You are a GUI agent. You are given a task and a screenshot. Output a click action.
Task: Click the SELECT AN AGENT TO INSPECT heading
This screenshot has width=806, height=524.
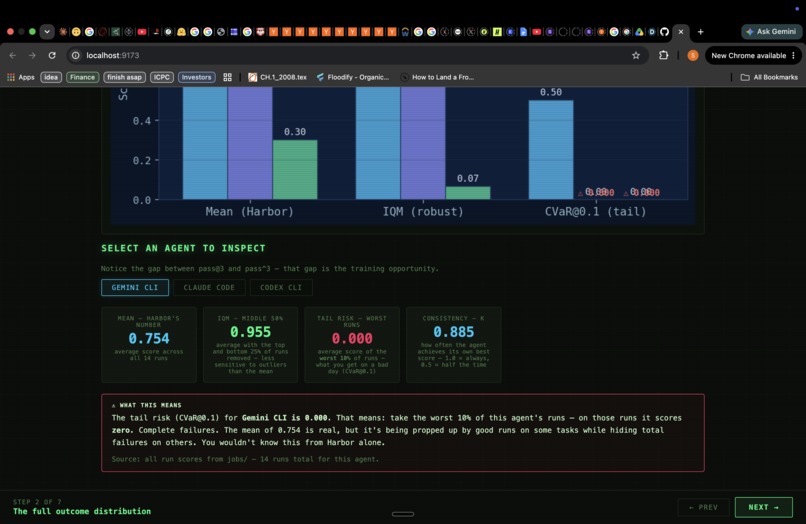click(x=183, y=248)
